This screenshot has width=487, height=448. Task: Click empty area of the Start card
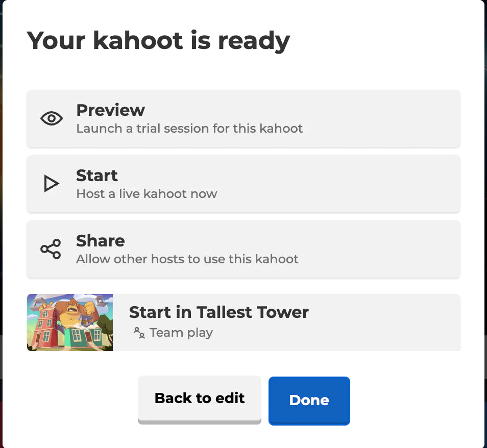click(x=357, y=184)
